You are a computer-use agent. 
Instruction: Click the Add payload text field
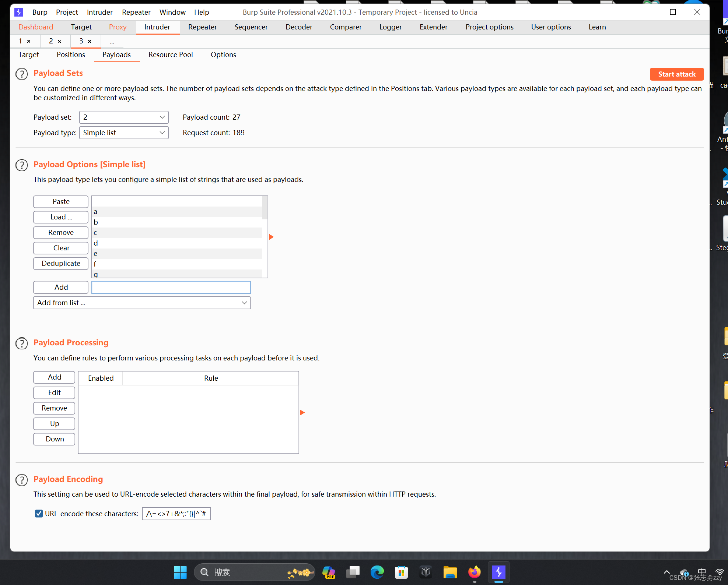tap(171, 287)
